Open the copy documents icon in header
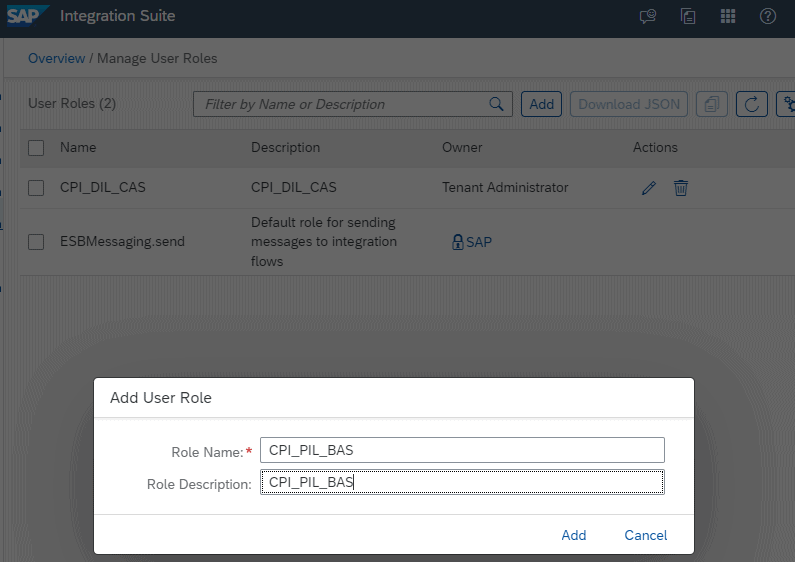The width and height of the screenshot is (795, 562). pyautogui.click(x=688, y=16)
